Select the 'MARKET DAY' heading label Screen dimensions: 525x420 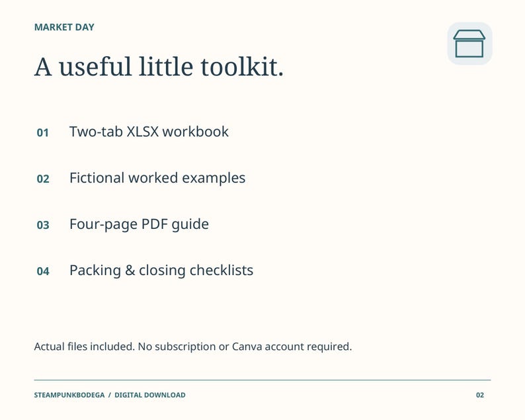(x=64, y=27)
